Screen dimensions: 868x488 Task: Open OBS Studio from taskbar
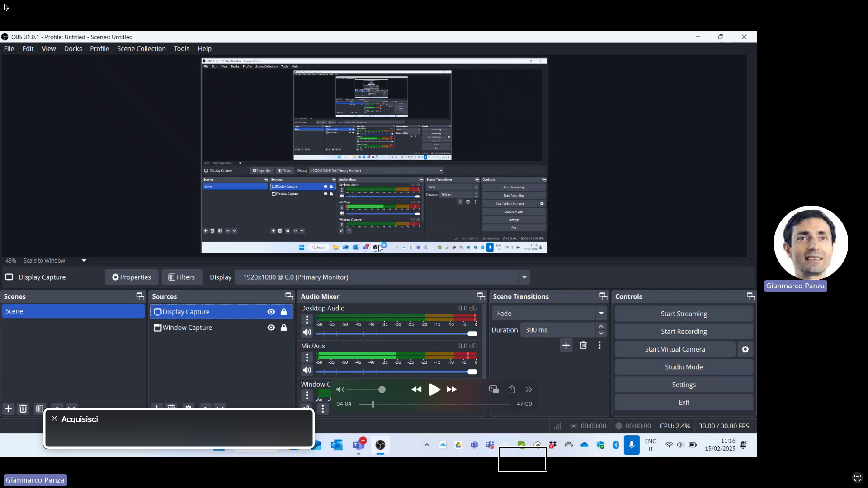[380, 445]
